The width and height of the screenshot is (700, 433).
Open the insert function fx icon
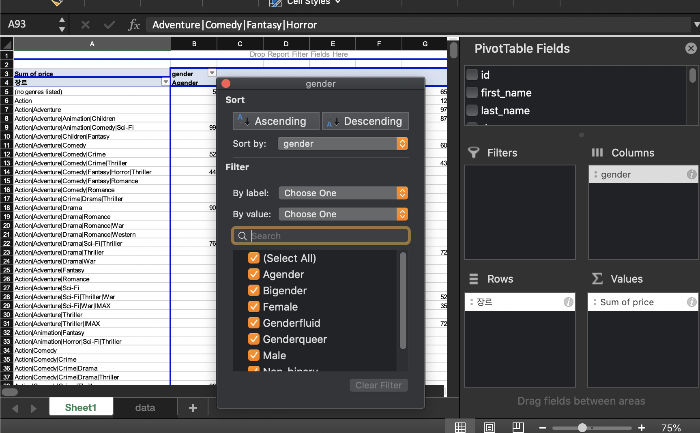(134, 25)
